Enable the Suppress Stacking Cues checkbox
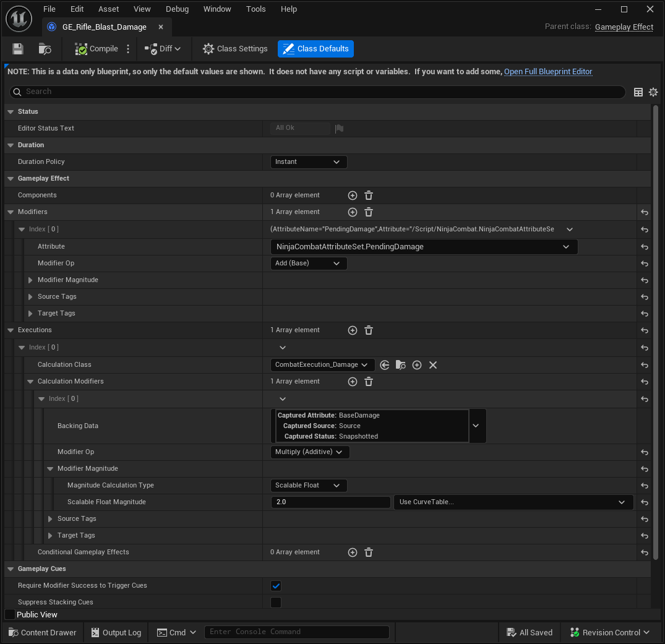 point(276,603)
